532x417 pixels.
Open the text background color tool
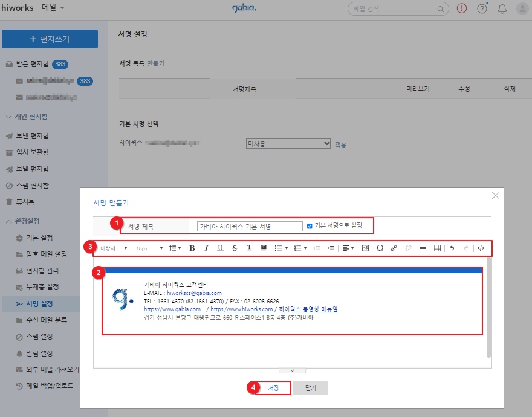[x=264, y=248]
